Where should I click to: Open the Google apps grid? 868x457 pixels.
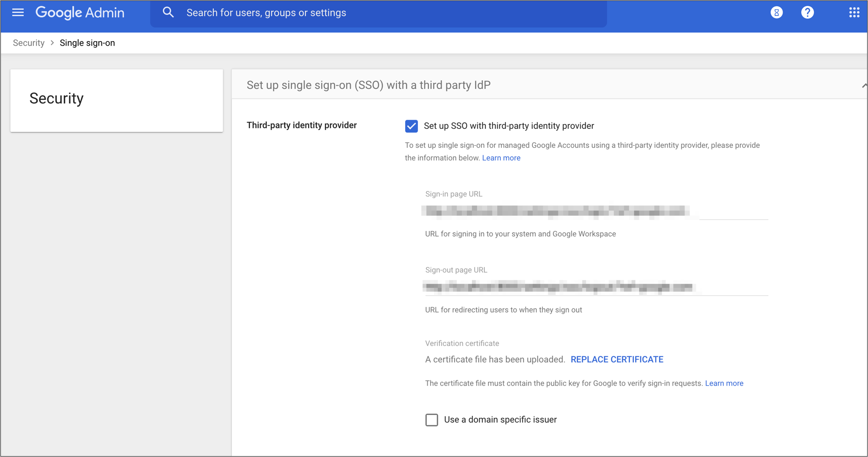[854, 13]
